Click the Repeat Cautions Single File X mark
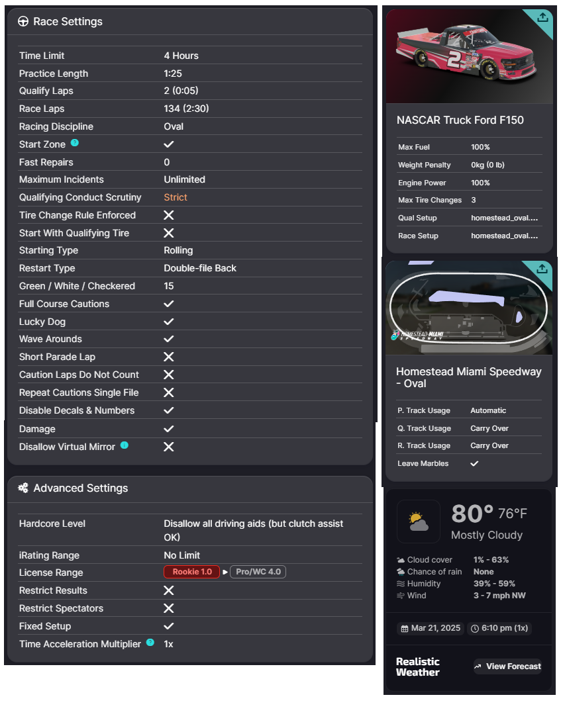The width and height of the screenshot is (563, 728). [169, 392]
